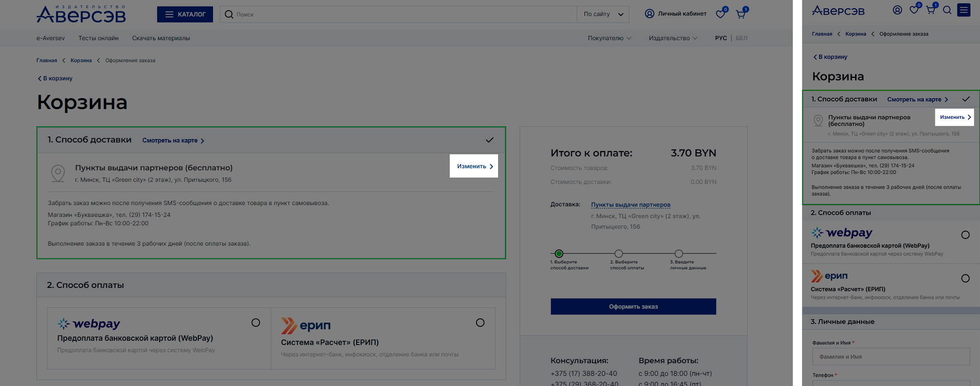This screenshot has width=980, height=386.
Task: Focus the Фамилия и Имя input field
Action: click(891, 357)
